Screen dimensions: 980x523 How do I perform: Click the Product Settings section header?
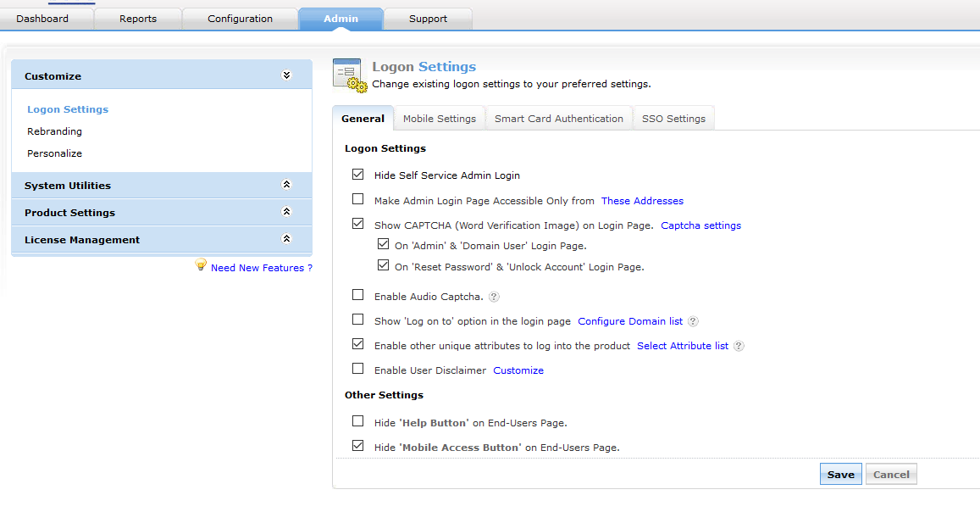(x=161, y=212)
